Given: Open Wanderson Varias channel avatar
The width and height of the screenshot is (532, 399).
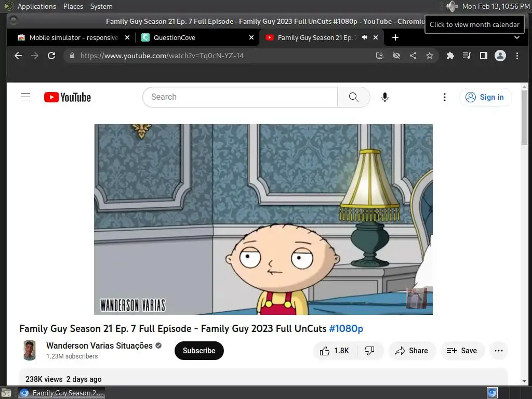Looking at the screenshot, I should pos(30,350).
